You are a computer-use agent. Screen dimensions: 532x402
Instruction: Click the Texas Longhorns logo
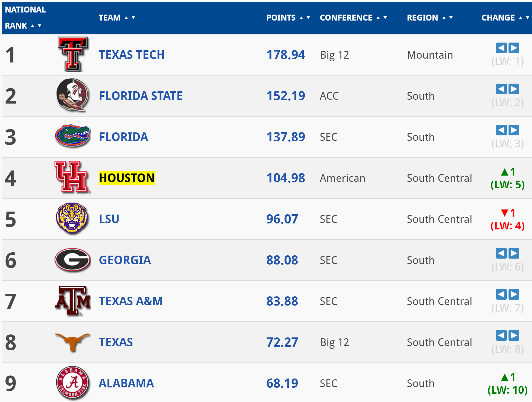tap(73, 342)
